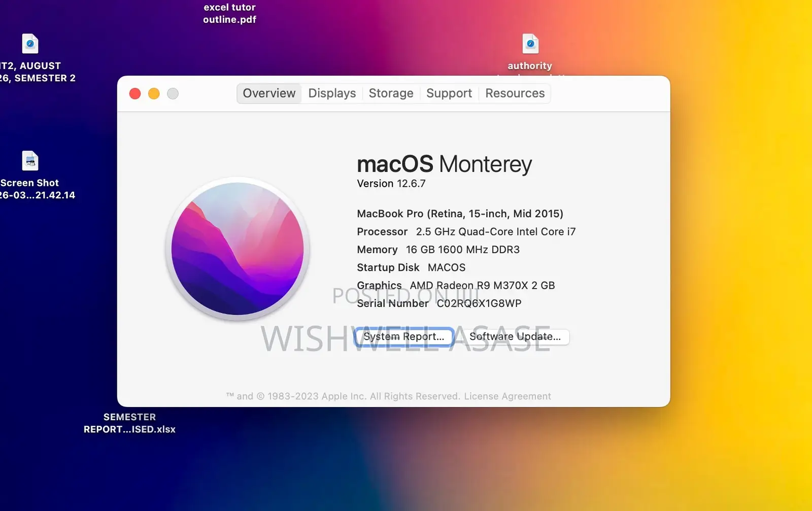This screenshot has width=812, height=511.
Task: Minimize window with the yellow button
Action: (x=154, y=94)
